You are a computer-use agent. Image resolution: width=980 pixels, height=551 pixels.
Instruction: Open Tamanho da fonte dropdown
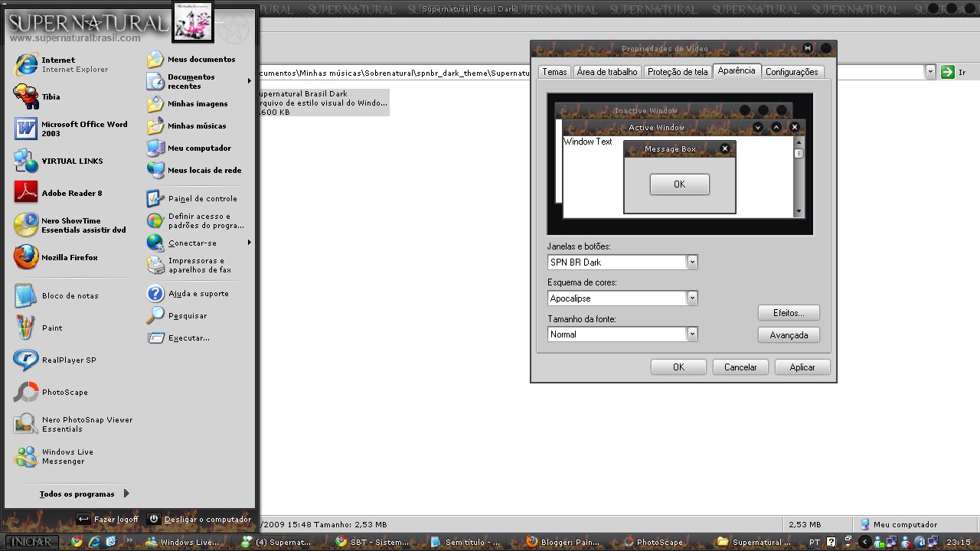[692, 334]
